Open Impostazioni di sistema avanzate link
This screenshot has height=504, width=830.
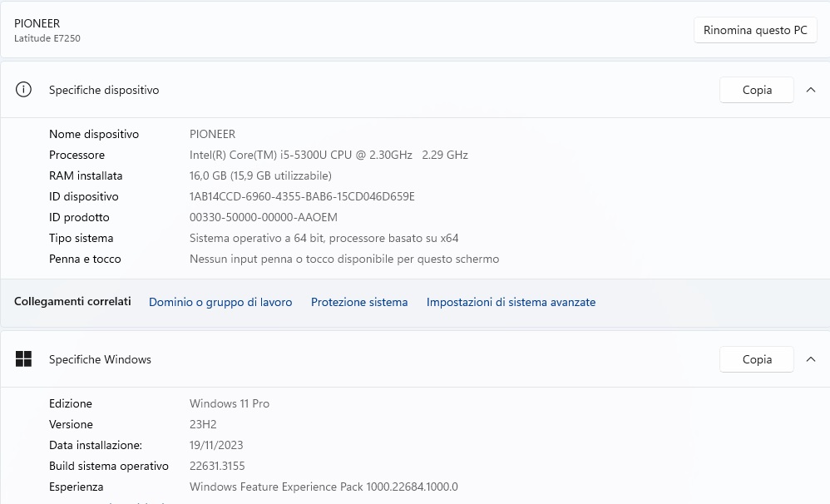point(511,302)
